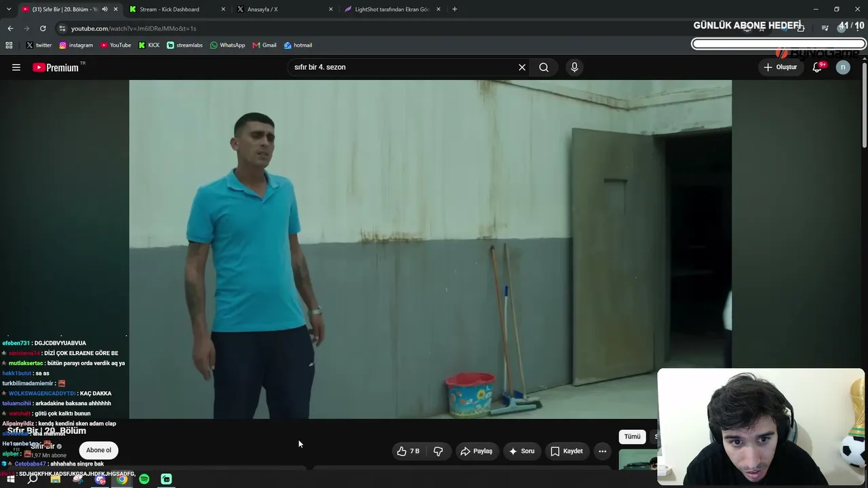Switch to the LightShot tab

coord(393,9)
